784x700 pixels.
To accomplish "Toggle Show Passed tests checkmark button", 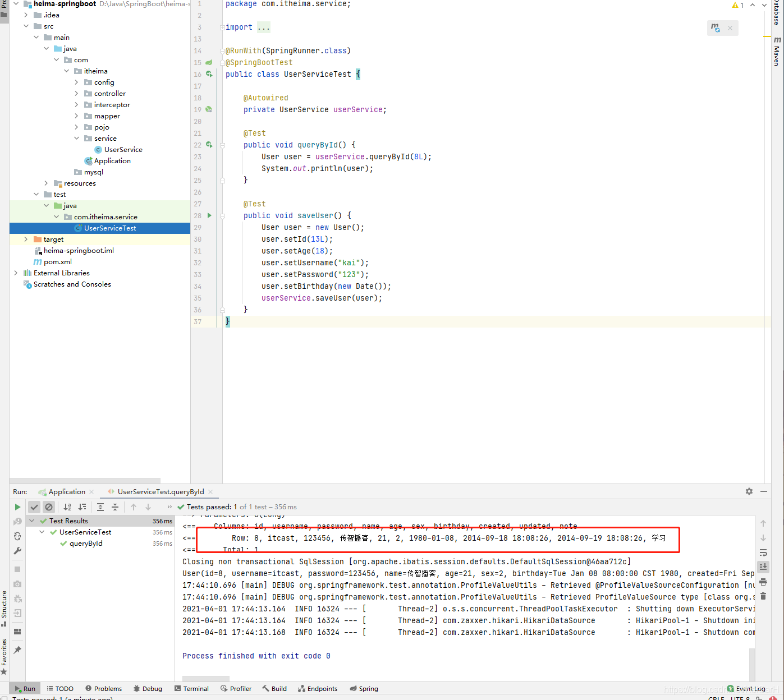I will (x=34, y=507).
